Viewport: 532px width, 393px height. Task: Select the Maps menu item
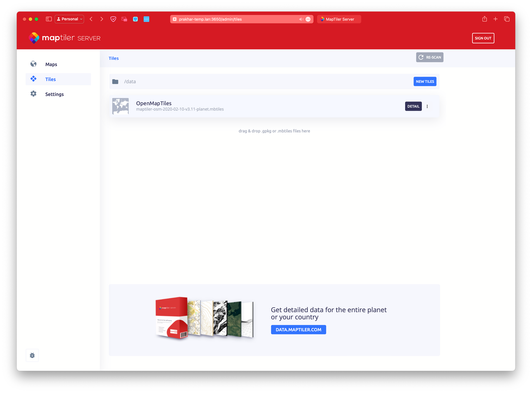[x=58, y=64]
